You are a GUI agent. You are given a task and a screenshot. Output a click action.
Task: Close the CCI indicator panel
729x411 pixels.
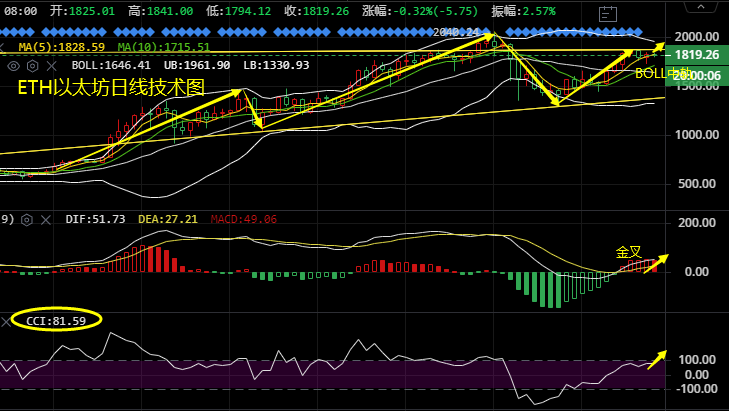pos(7,321)
